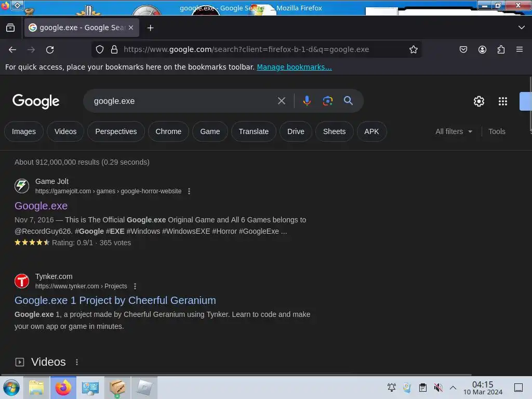Open Manage bookmarks link
This screenshot has width=532, height=399.
coord(294,67)
